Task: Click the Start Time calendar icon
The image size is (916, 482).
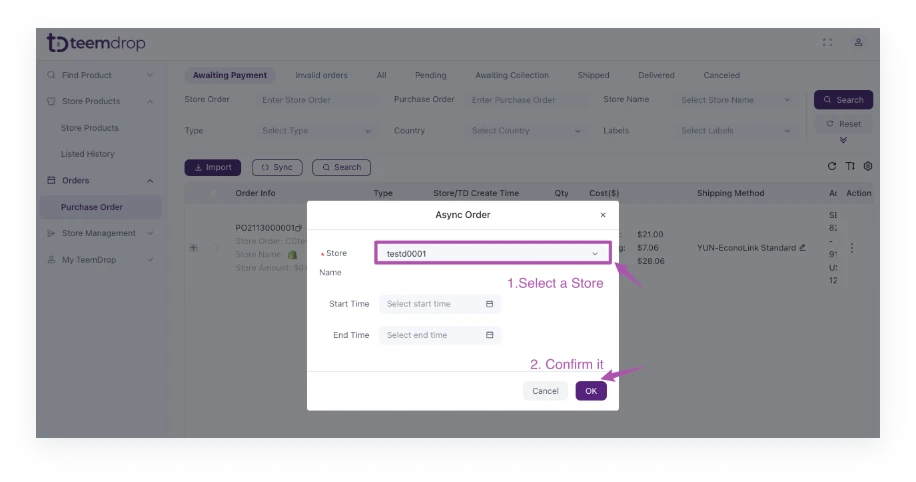Action: (x=490, y=304)
